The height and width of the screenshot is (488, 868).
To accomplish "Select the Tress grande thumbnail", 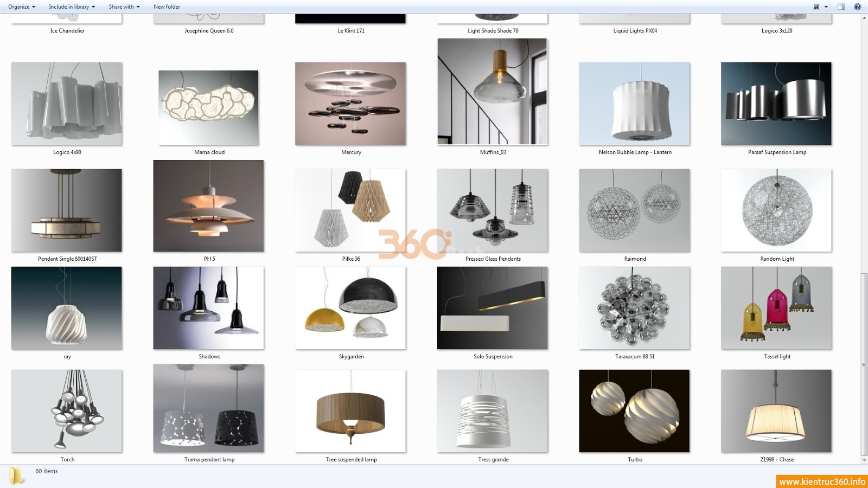I will (x=493, y=411).
